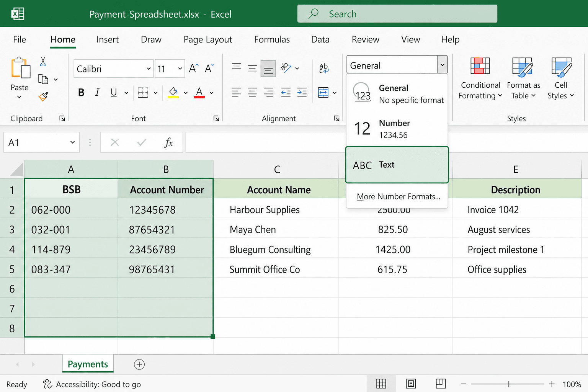Switch to Page Break Preview icon
The image size is (588, 392).
pos(441,384)
